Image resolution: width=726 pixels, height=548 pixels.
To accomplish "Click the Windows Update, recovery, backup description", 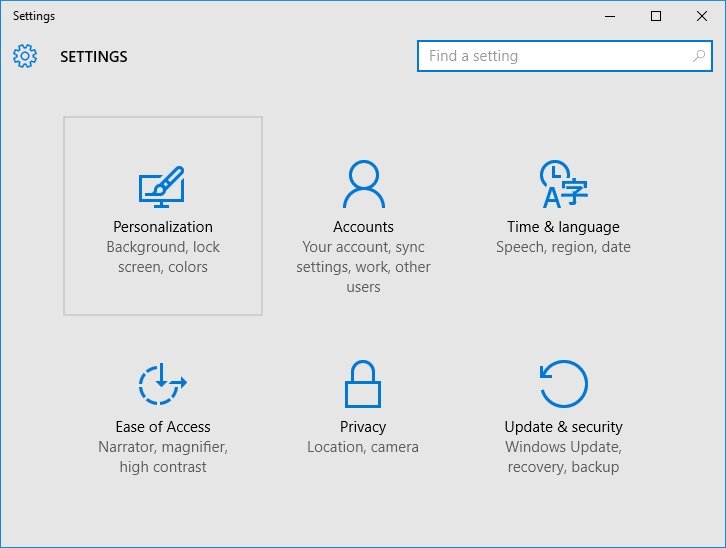I will click(563, 457).
